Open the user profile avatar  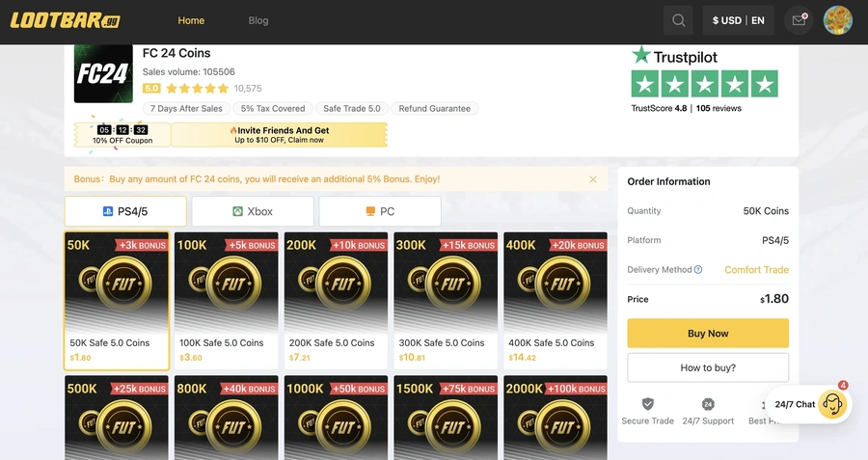[x=837, y=20]
